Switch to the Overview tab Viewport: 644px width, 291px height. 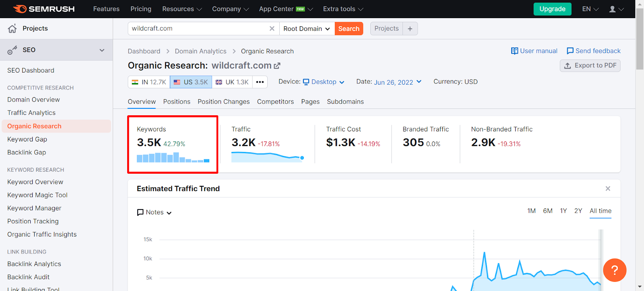[x=142, y=102]
